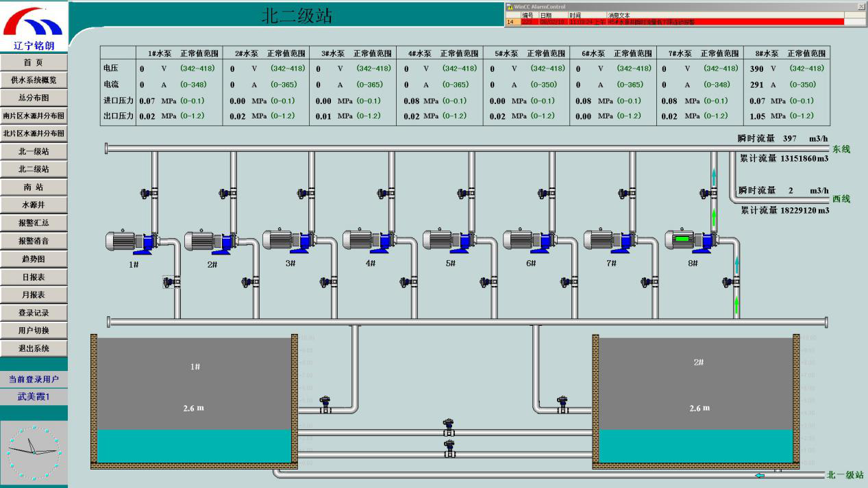Go to 首页 home page
Viewport: 868px width, 488px height.
tap(34, 62)
